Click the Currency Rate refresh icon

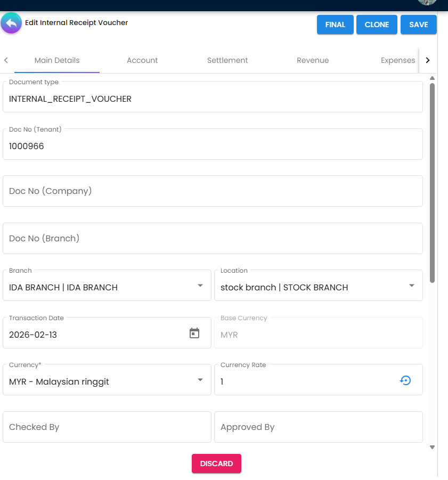[x=405, y=380]
